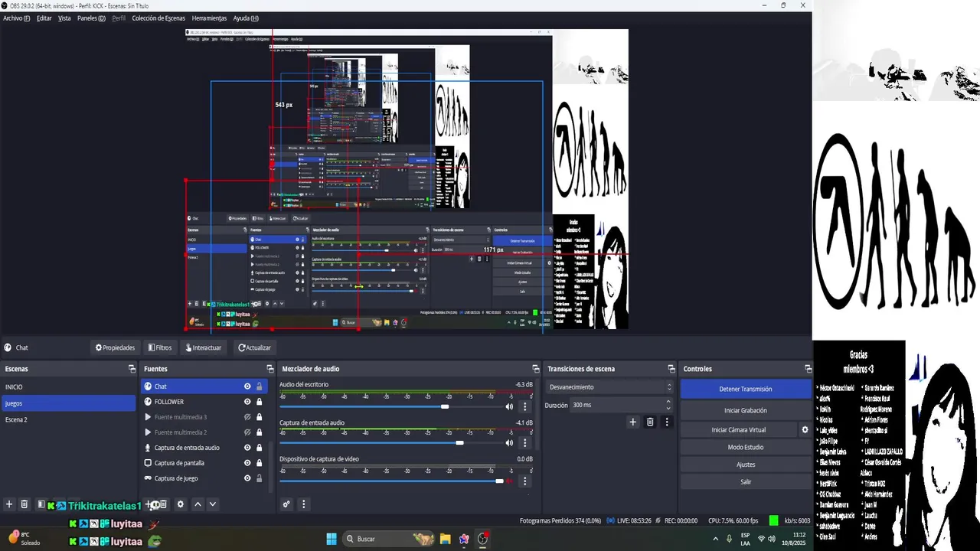The width and height of the screenshot is (980, 551).
Task: Select the INICIO scene
Action: tap(68, 387)
